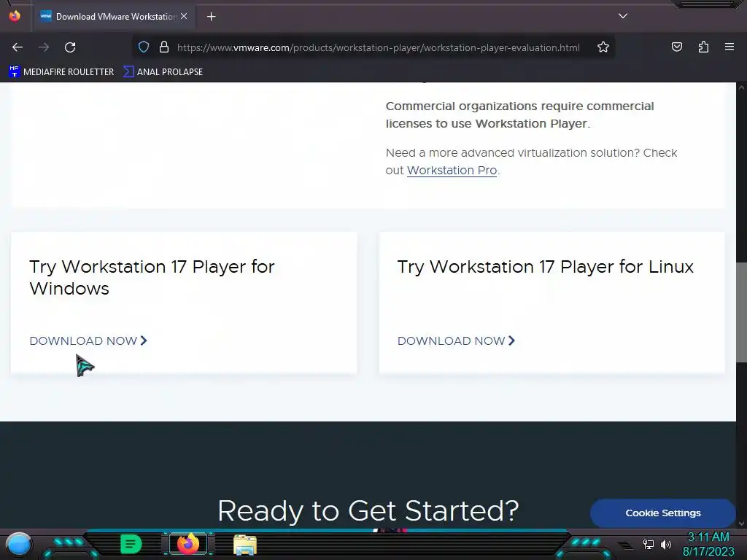Go back to the previous page
The width and height of the screenshot is (747, 560).
[18, 47]
